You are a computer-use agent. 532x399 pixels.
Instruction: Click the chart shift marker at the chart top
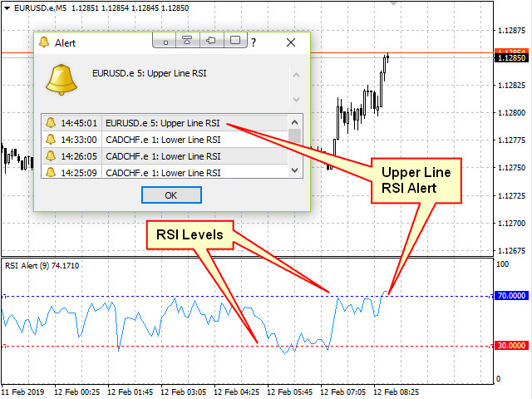click(x=393, y=3)
